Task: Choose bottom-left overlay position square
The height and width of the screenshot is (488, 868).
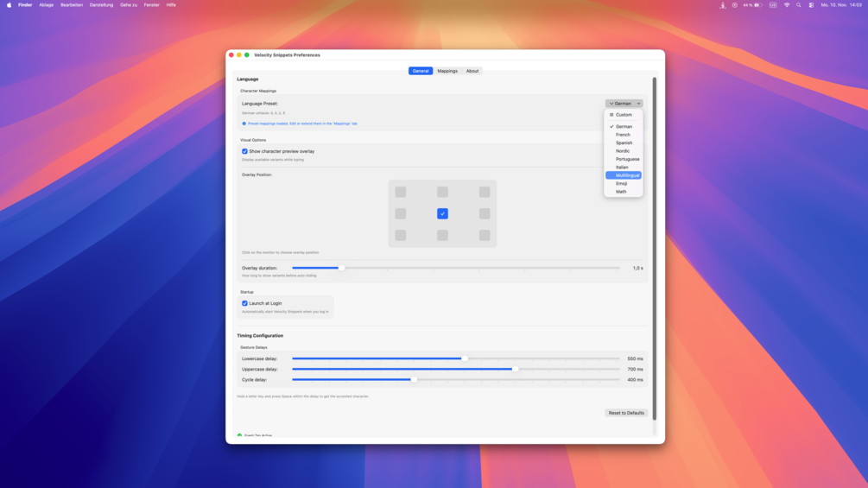Action: tap(400, 235)
